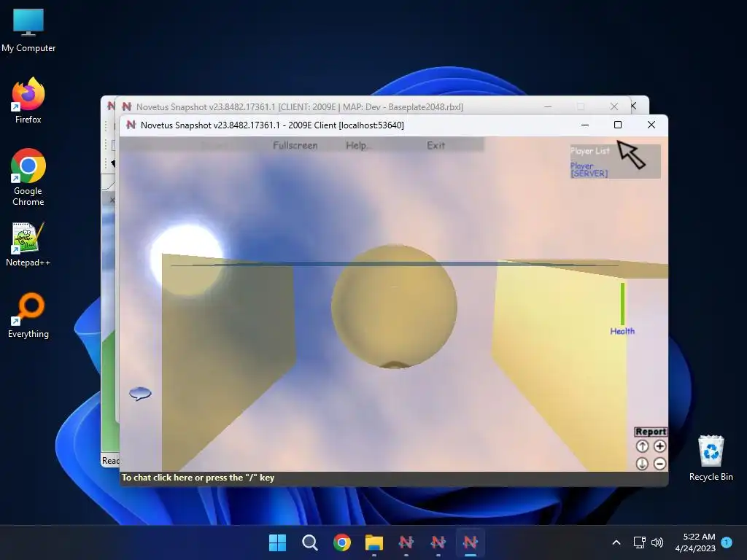Viewport: 747px width, 560px height.
Task: Select the Firefox desktop shortcut
Action: [28, 101]
